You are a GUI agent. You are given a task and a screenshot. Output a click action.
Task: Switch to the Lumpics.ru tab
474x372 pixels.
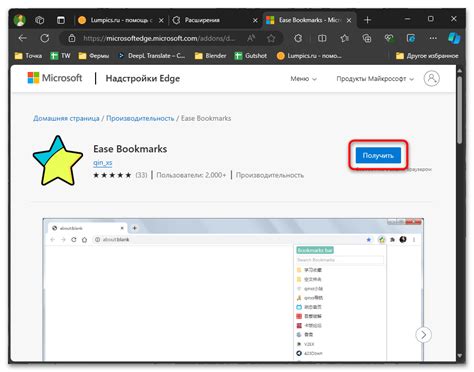coord(116,20)
